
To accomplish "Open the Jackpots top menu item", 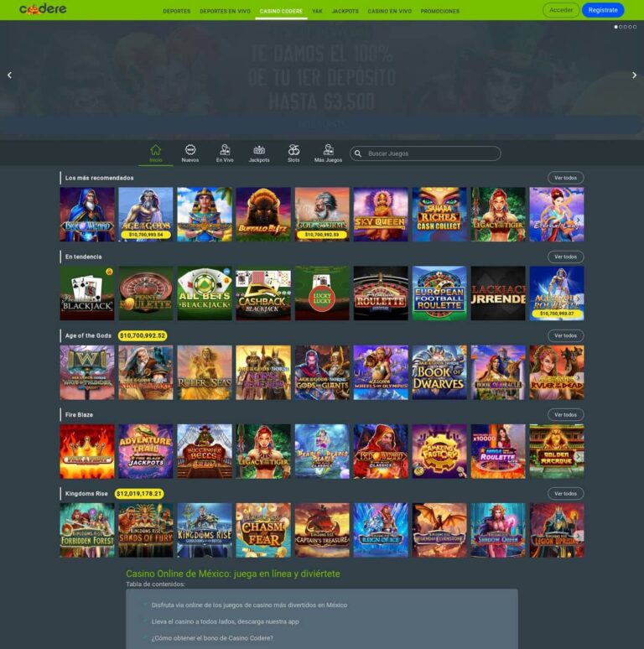I will pyautogui.click(x=345, y=11).
